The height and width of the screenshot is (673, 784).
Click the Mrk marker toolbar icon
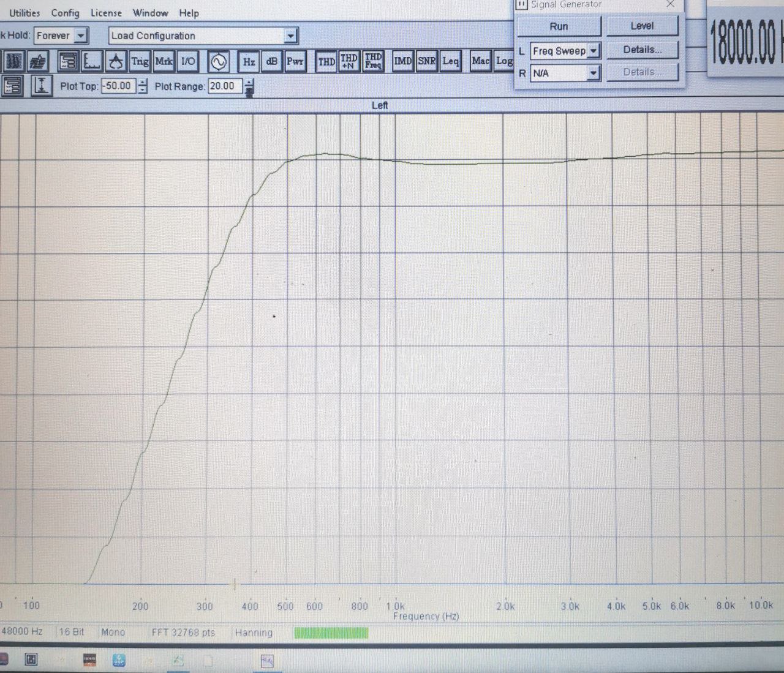[164, 61]
